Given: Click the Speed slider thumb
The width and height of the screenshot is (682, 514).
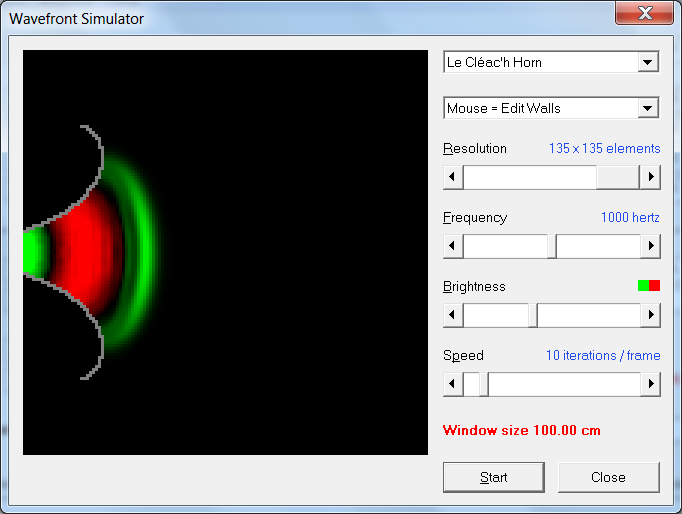Looking at the screenshot, I should (x=484, y=384).
